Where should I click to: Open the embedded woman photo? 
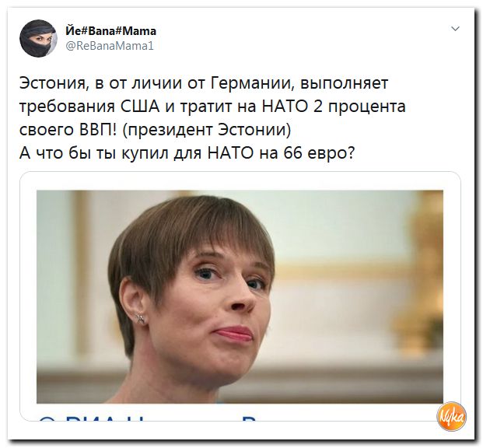tap(240, 296)
